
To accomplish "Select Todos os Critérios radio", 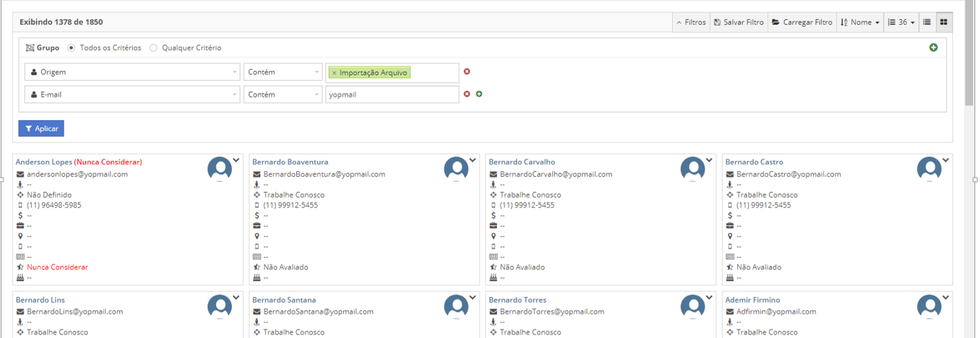I will [x=71, y=48].
